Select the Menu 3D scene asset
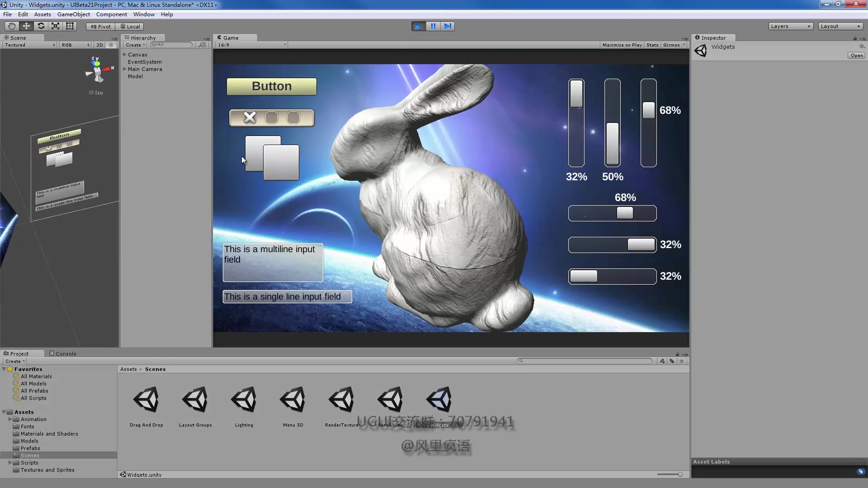The image size is (868, 488). pos(293,406)
